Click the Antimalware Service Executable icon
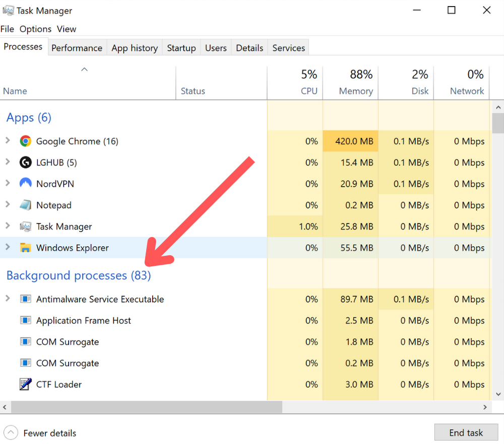504x444 pixels. pos(25,299)
